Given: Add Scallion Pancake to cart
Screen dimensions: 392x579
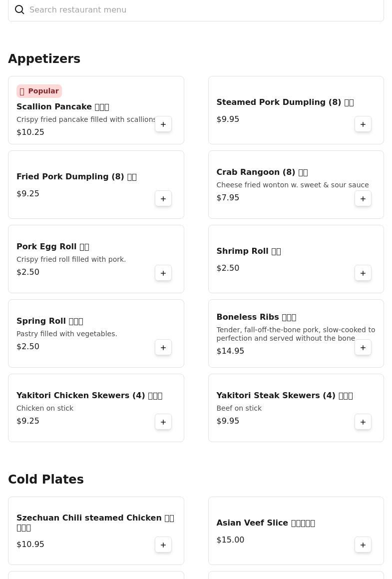Looking at the screenshot, I should tap(163, 124).
